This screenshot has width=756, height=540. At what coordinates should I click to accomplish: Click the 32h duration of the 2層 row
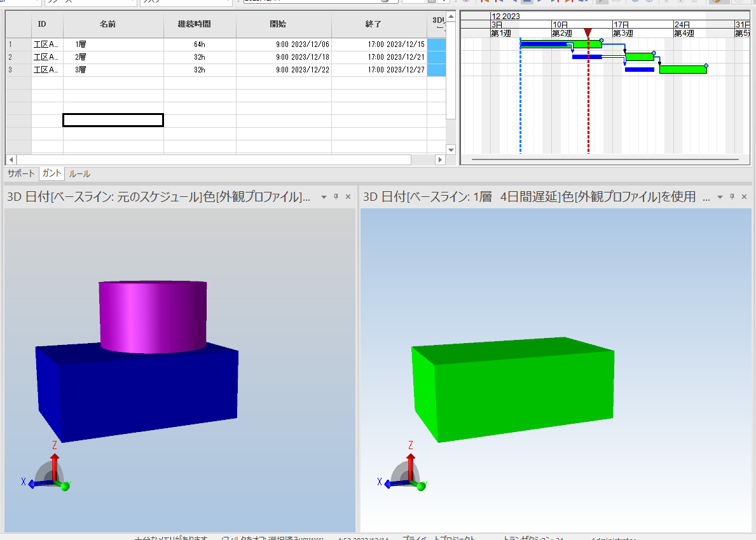coord(200,57)
